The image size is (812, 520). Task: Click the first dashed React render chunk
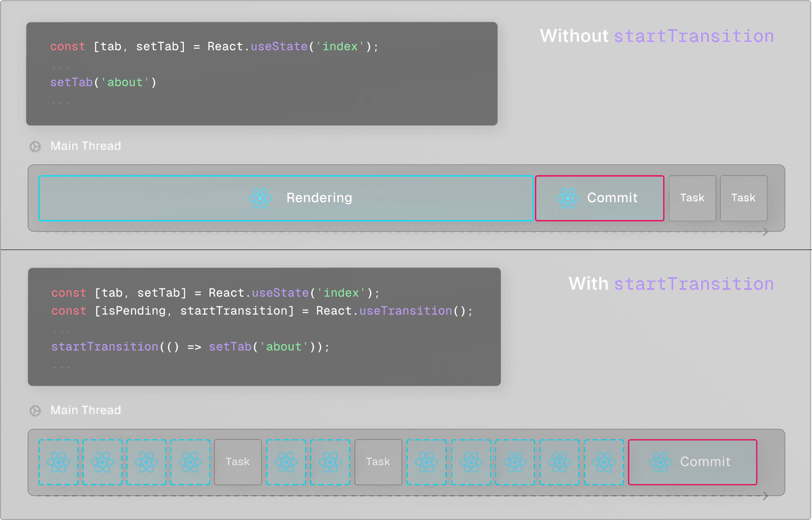pyautogui.click(x=58, y=462)
